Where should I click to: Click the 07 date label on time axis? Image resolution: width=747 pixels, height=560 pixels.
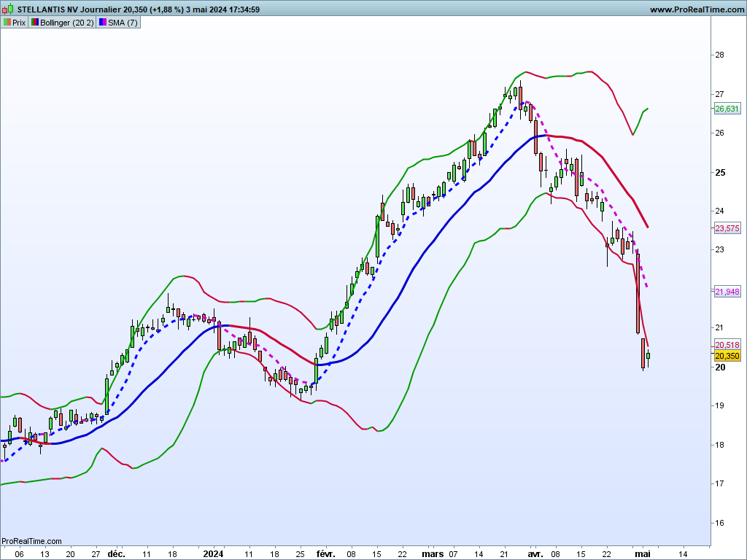(453, 554)
